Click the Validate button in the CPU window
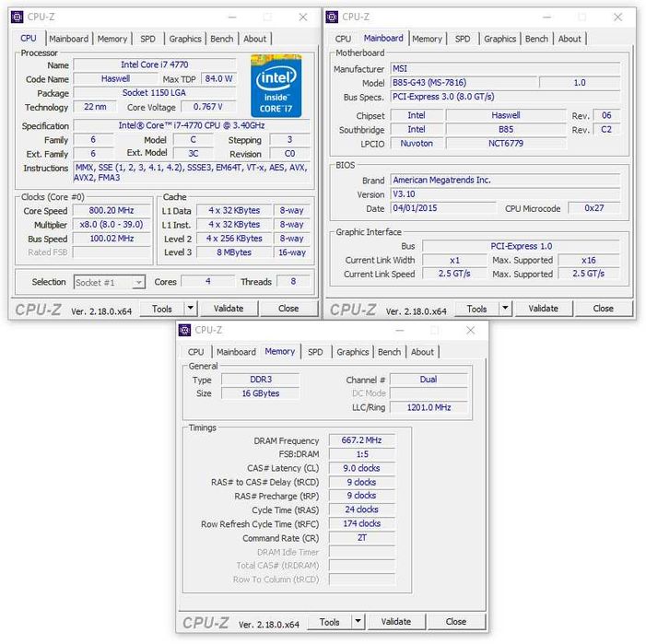Image resolution: width=646 pixels, height=644 pixels. (x=229, y=309)
